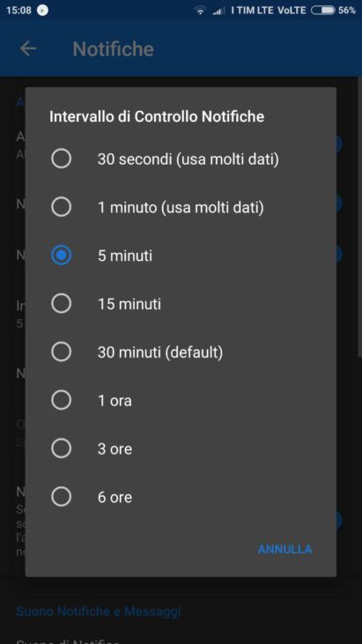Select 30 minuti (default) option
The width and height of the screenshot is (362, 644).
(181, 352)
